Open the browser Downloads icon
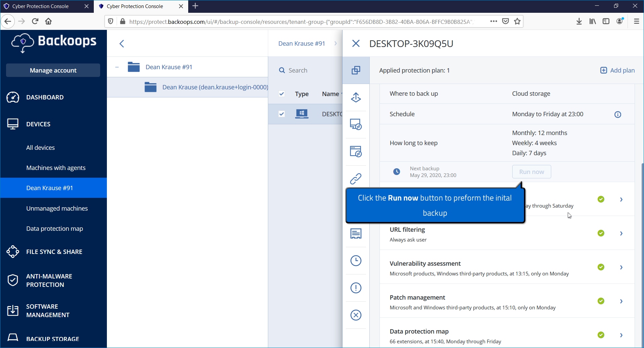 click(579, 21)
